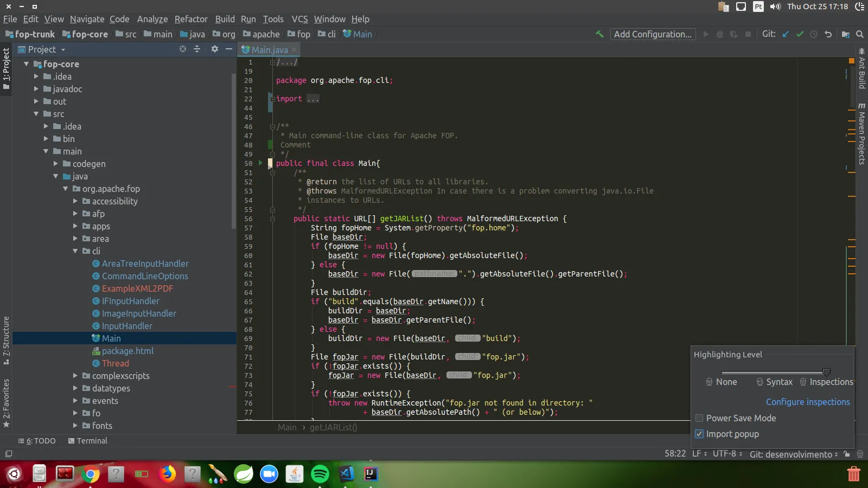Click the Git Commit checkmark icon
Viewport: 868px width, 488px height.
pos(800,34)
